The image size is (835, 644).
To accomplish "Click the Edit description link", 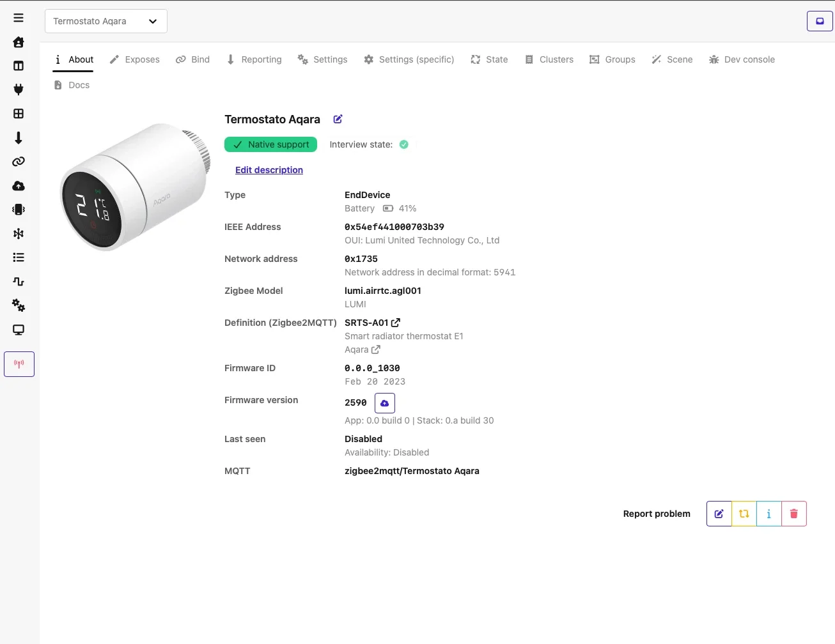I will (x=269, y=170).
